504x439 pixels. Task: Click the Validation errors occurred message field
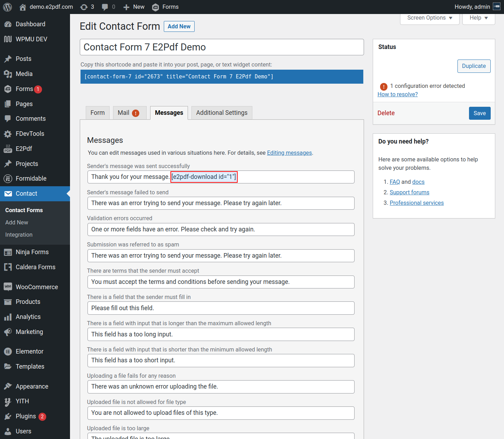click(220, 229)
